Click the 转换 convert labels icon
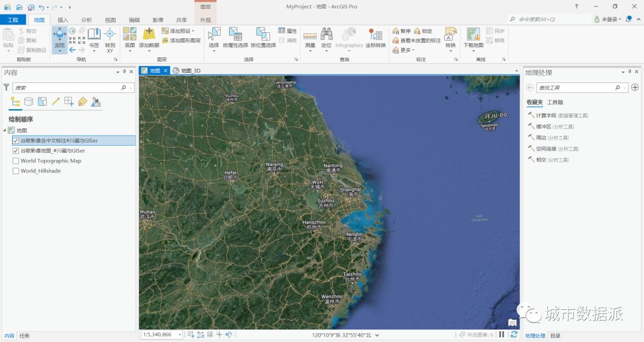Viewport: 644px width, 342px height. tap(451, 33)
